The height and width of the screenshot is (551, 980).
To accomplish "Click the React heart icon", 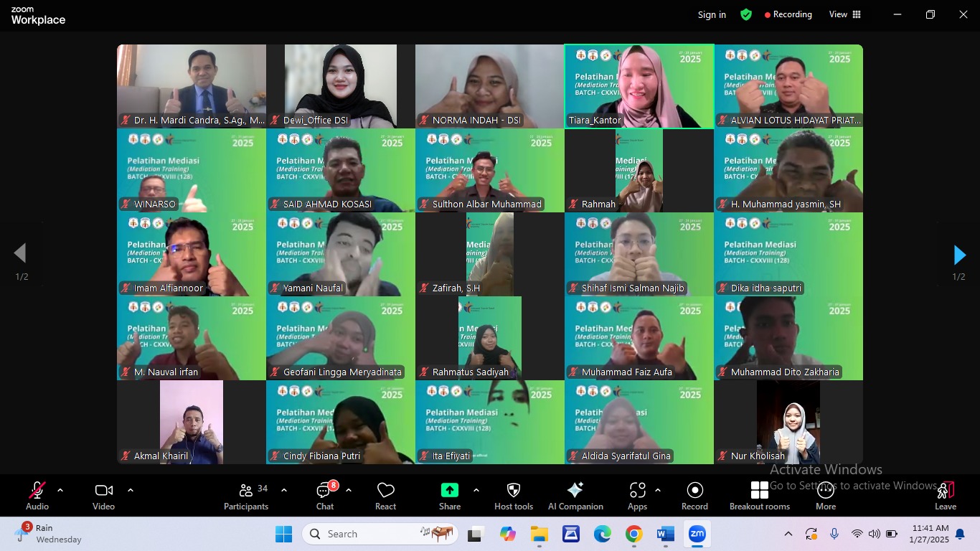I will click(x=385, y=495).
